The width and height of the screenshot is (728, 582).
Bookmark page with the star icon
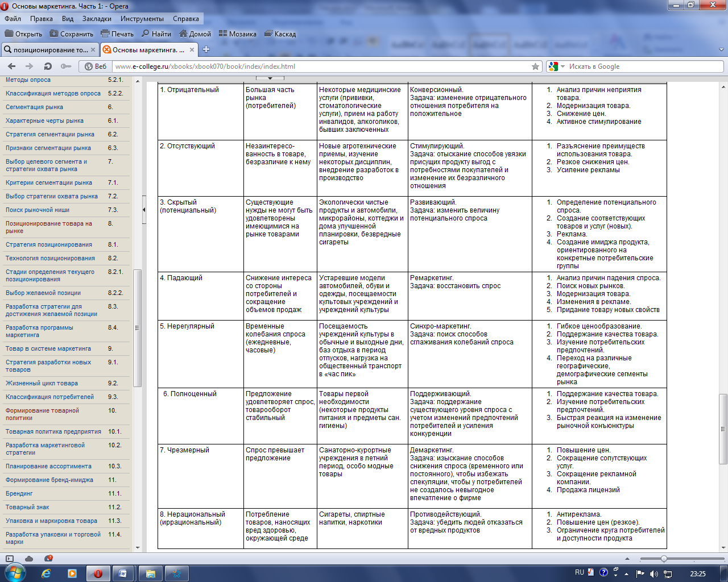tap(535, 66)
